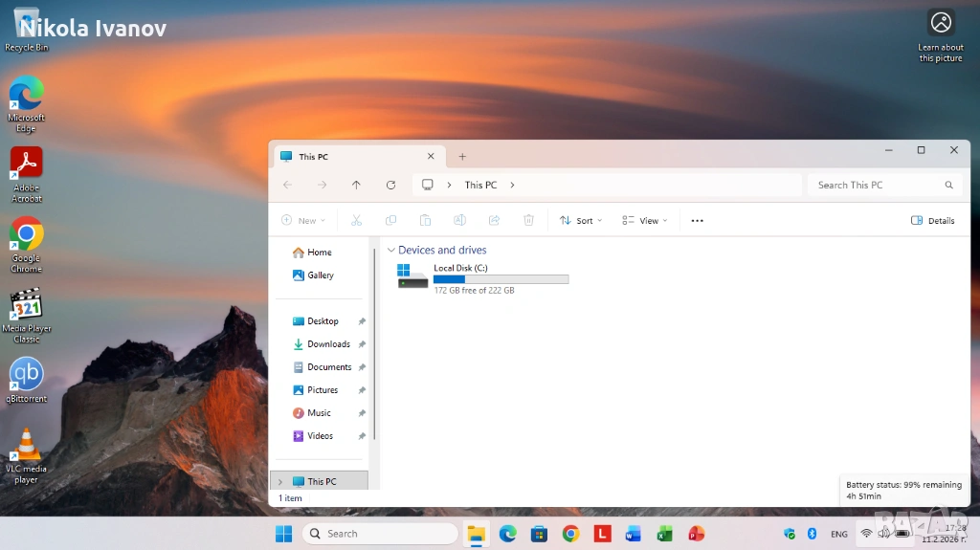
Task: Collapse the Devices and drives group
Action: (390, 251)
